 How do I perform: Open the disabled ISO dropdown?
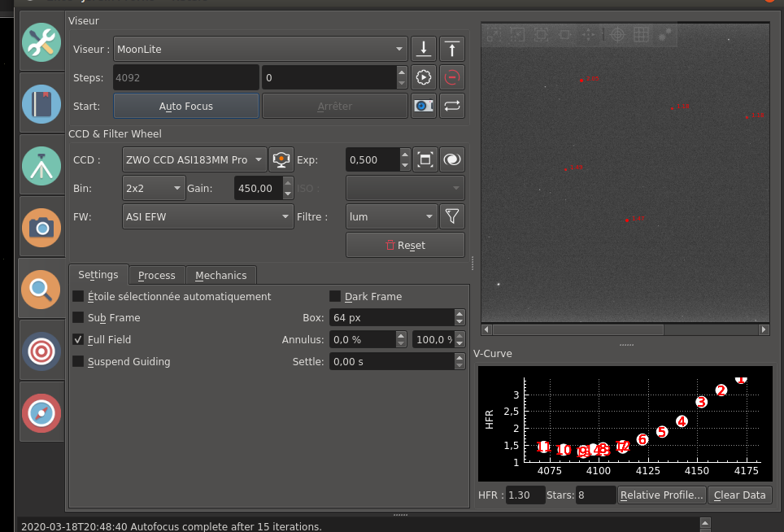(405, 188)
